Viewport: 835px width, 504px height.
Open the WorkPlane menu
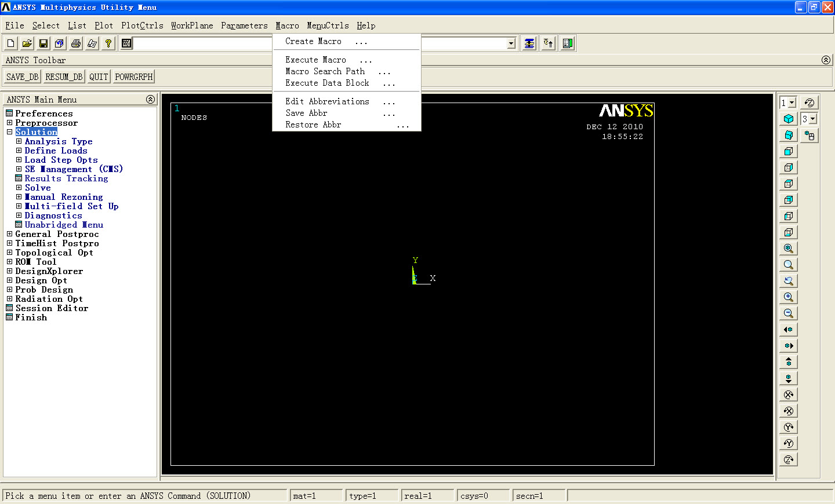(x=192, y=25)
